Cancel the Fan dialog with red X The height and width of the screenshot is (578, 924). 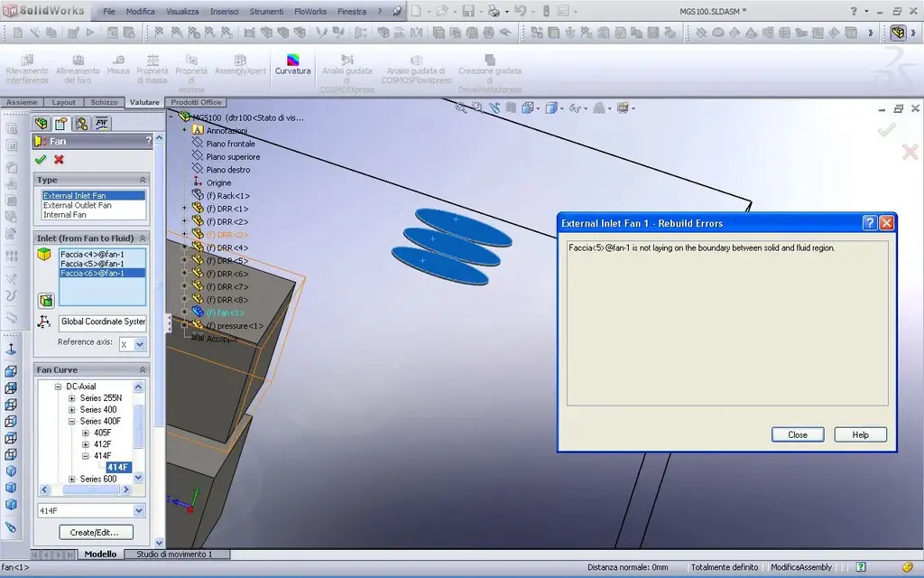coord(59,160)
